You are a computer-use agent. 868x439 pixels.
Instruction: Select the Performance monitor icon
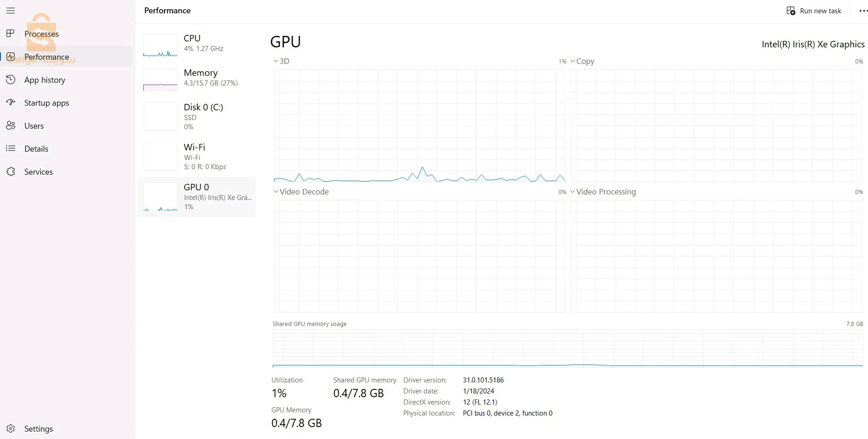[x=11, y=57]
